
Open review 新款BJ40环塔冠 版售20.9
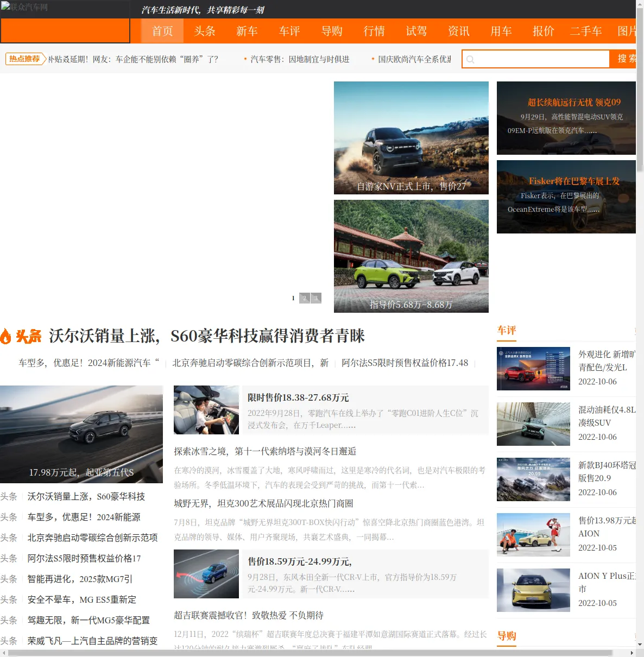(x=607, y=471)
